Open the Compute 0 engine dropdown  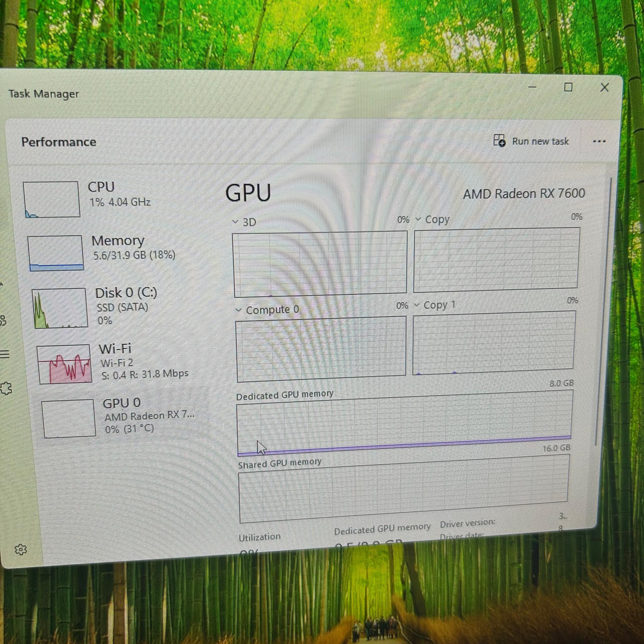click(x=238, y=310)
